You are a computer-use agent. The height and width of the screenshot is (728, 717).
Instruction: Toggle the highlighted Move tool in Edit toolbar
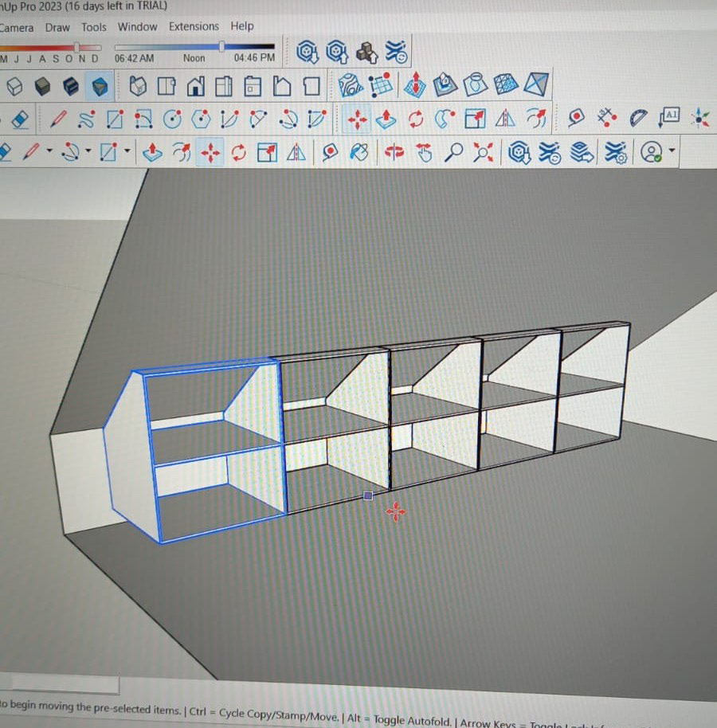pyautogui.click(x=357, y=119)
